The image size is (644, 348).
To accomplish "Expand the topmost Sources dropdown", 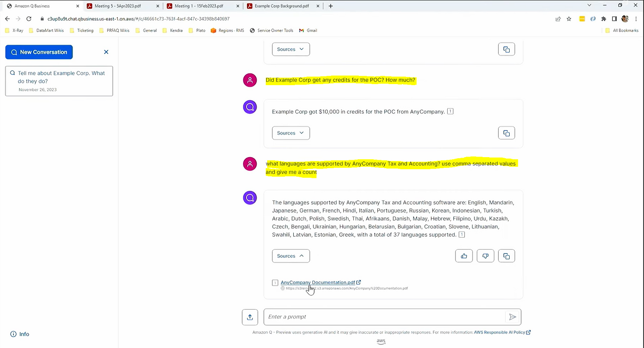I will 291,49.
